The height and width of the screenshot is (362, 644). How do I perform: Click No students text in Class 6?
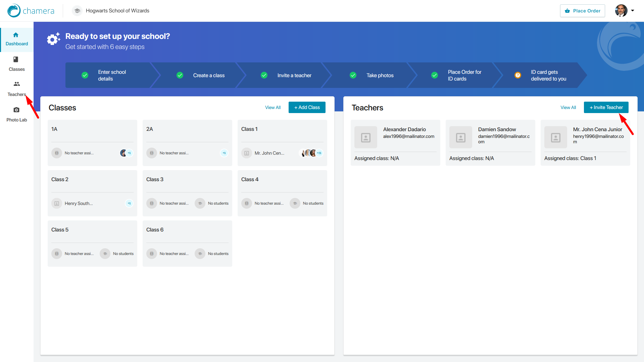pos(218,254)
